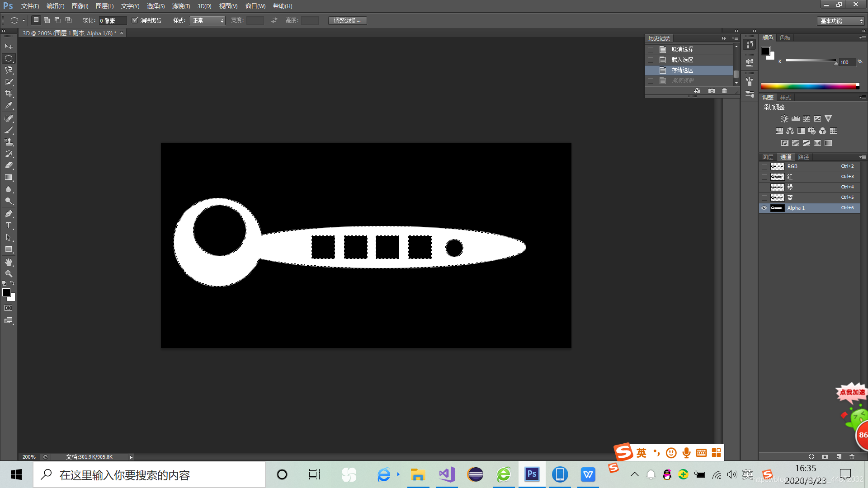This screenshot has height=488, width=868.
Task: Open the 样式 style dropdown
Action: tap(207, 20)
